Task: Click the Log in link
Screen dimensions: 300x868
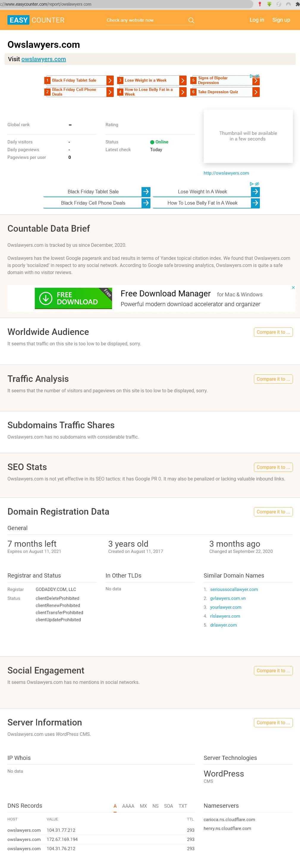Action: pos(257,20)
